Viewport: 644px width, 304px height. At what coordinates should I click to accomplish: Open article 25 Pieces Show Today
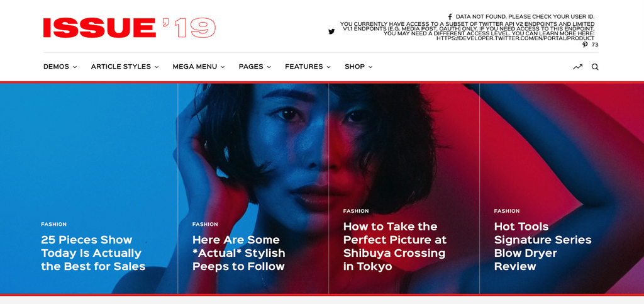click(x=93, y=253)
